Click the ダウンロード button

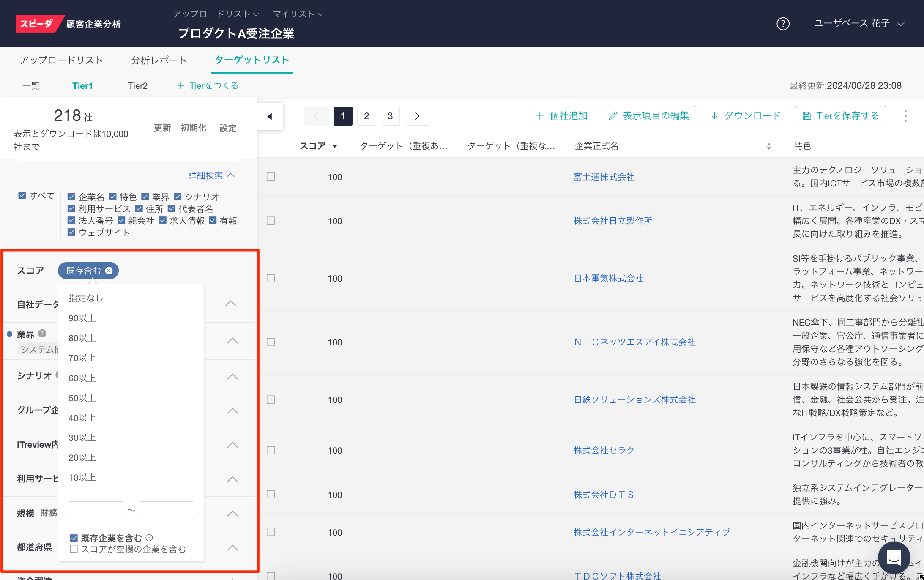coord(745,116)
